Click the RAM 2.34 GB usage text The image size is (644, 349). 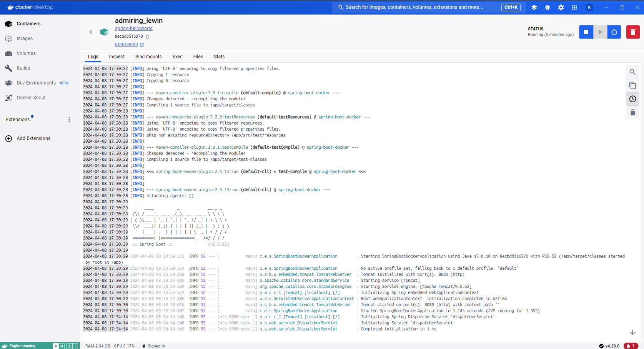(98, 346)
